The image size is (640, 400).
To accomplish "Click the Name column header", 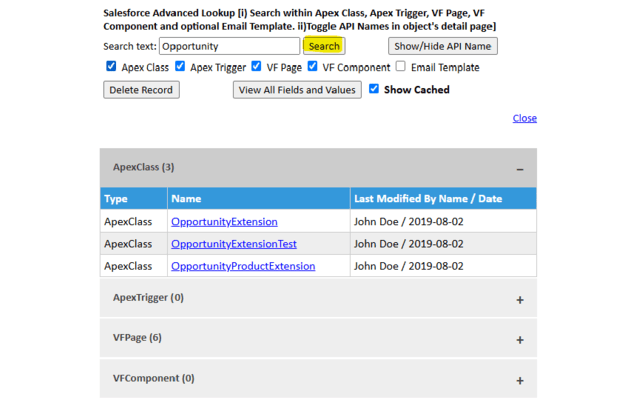I will (259, 199).
